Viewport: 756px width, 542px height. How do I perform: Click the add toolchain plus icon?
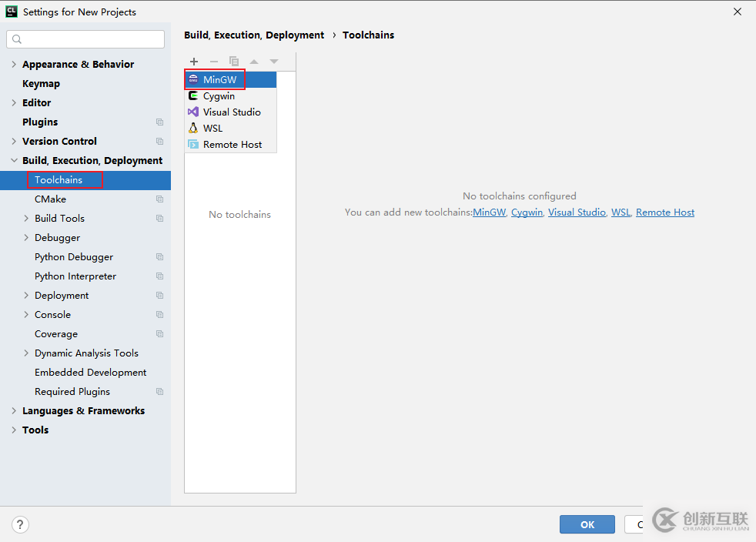click(x=194, y=62)
